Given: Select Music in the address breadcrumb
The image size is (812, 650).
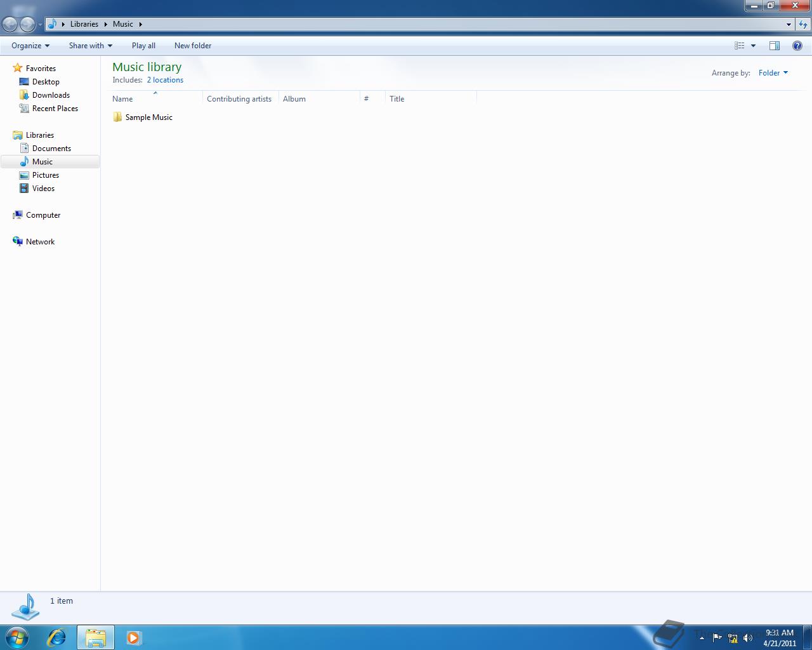Looking at the screenshot, I should [123, 24].
